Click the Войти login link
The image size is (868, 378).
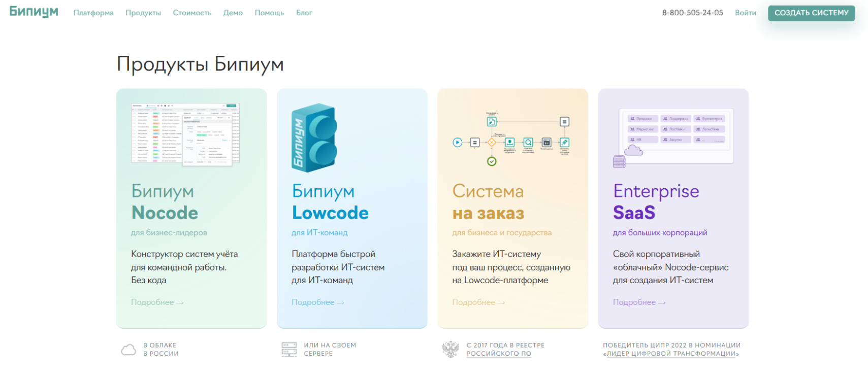(745, 13)
